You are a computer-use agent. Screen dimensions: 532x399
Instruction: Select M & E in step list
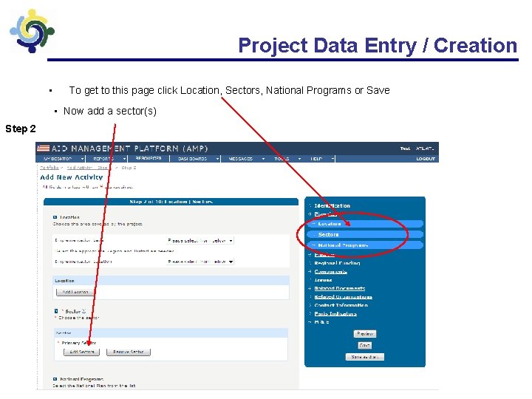pyautogui.click(x=321, y=322)
